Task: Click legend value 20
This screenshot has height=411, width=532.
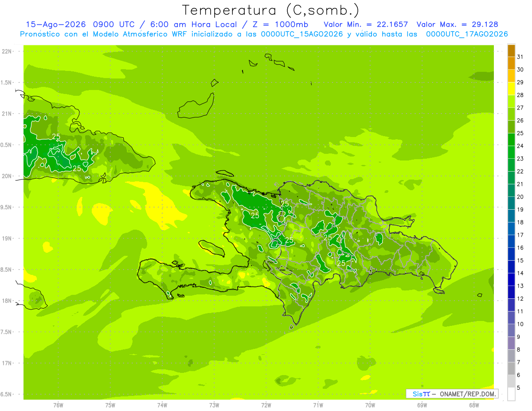Action: click(520, 197)
